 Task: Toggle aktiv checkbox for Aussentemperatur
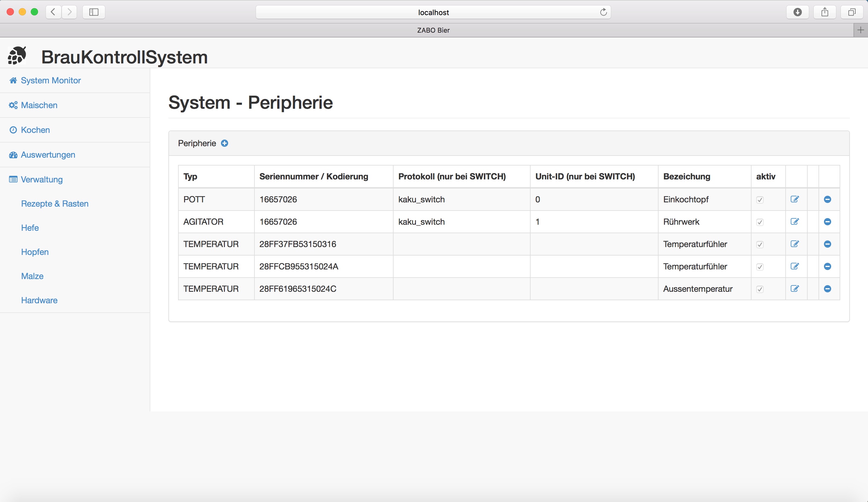coord(760,289)
